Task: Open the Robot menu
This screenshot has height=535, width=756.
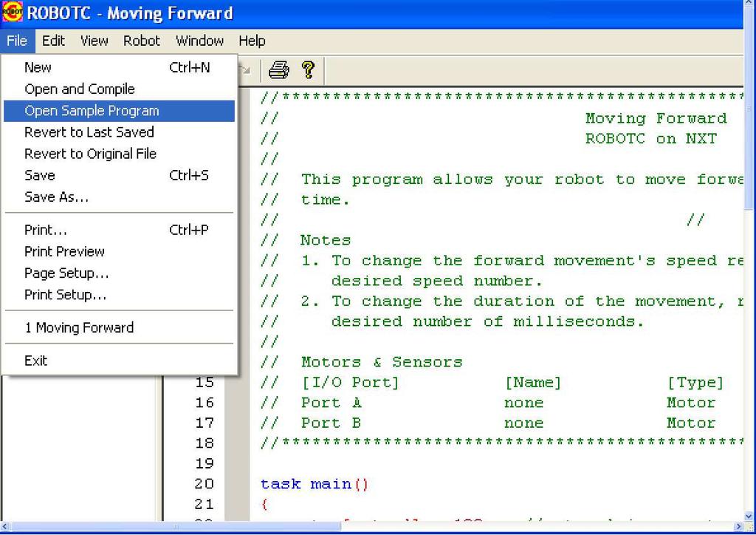Action: [141, 41]
